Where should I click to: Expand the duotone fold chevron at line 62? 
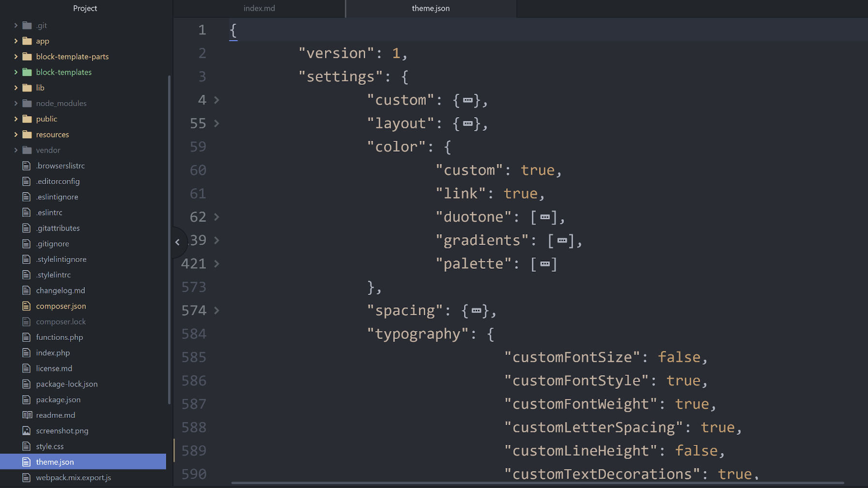click(217, 217)
